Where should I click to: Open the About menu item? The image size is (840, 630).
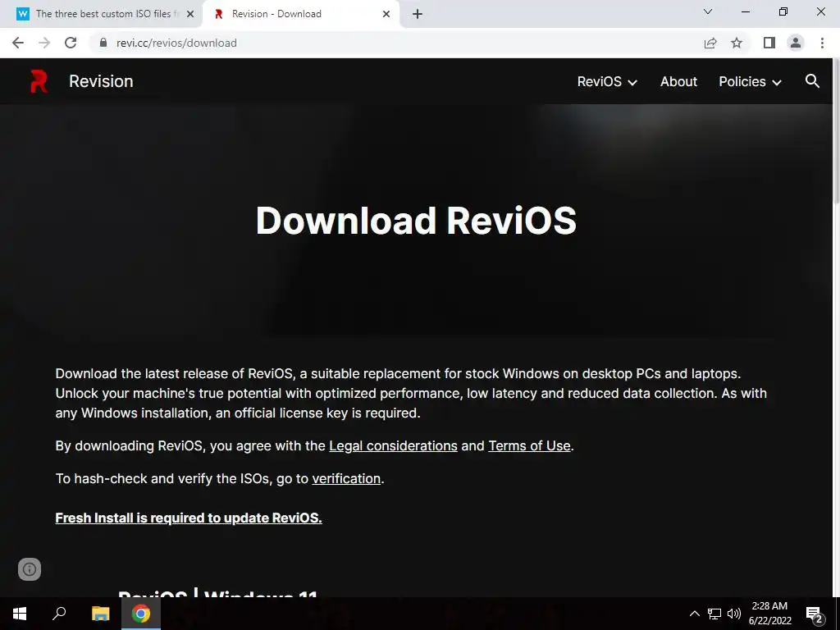pyautogui.click(x=678, y=81)
